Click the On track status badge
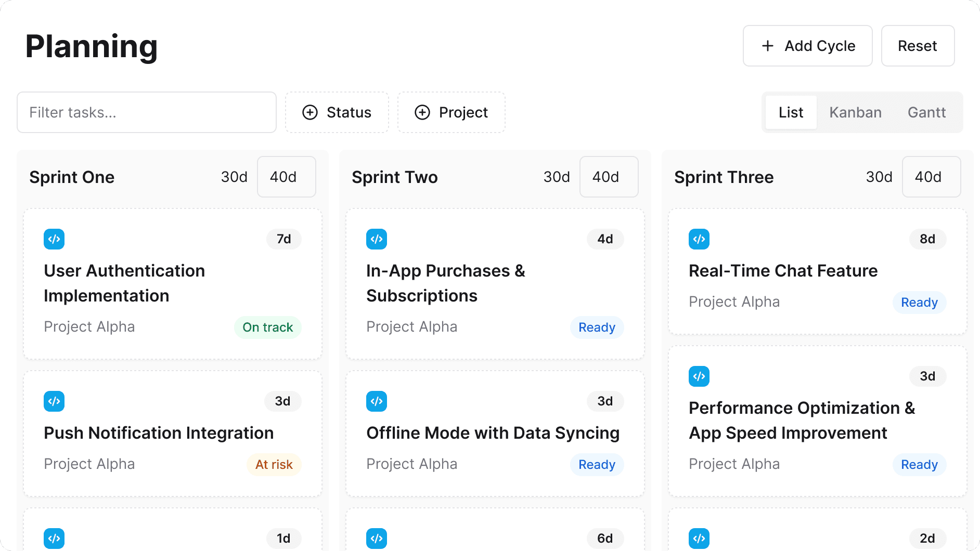 268,327
